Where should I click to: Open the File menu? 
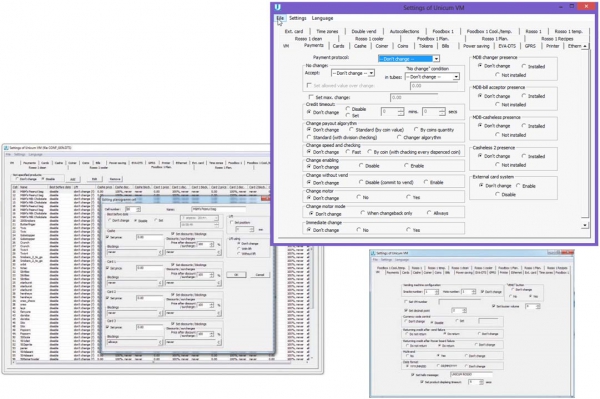[280, 18]
